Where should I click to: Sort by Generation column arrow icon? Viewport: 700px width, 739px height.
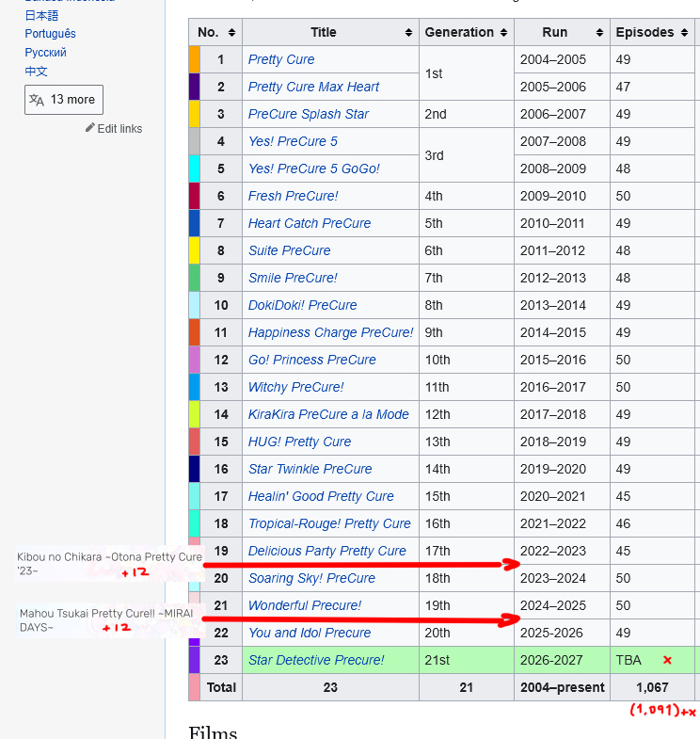point(504,33)
